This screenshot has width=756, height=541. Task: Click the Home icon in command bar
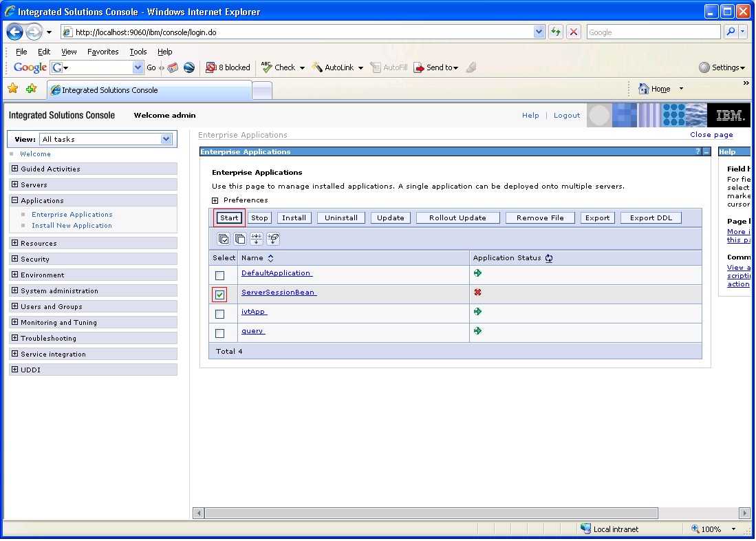coord(644,89)
